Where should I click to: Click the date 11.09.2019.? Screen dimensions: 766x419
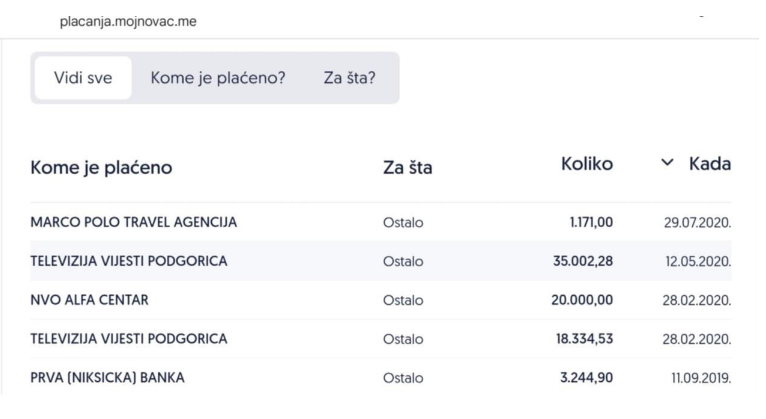point(701,378)
